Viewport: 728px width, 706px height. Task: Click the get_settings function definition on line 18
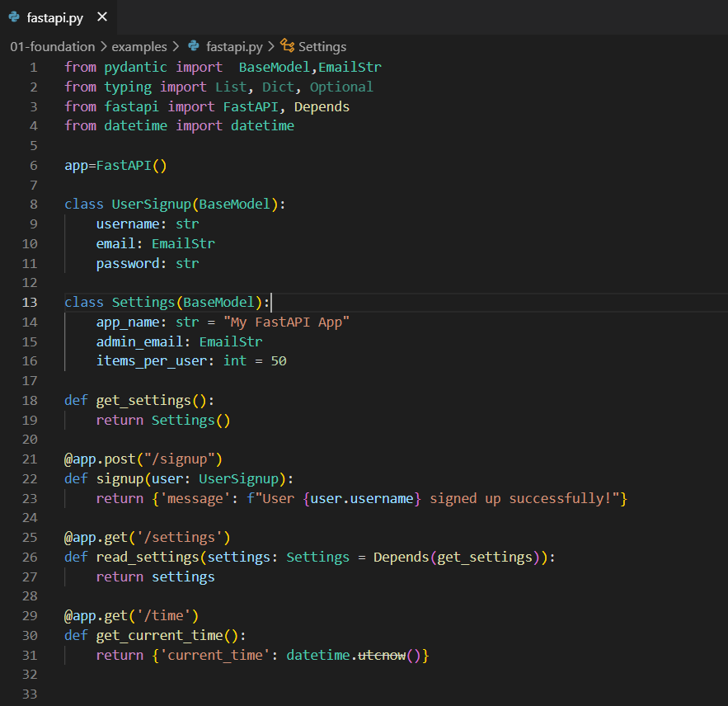(143, 400)
